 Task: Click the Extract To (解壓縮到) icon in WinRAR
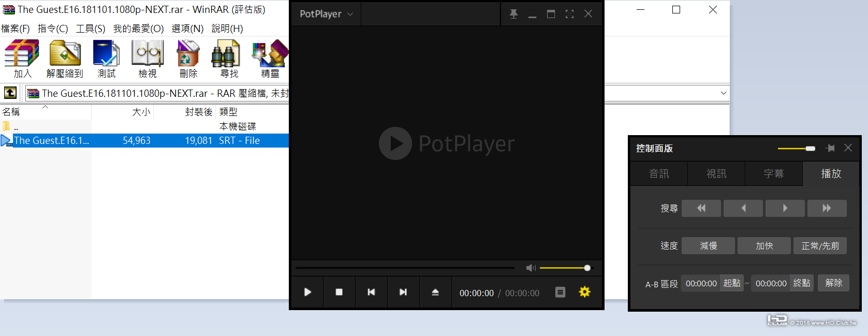65,59
